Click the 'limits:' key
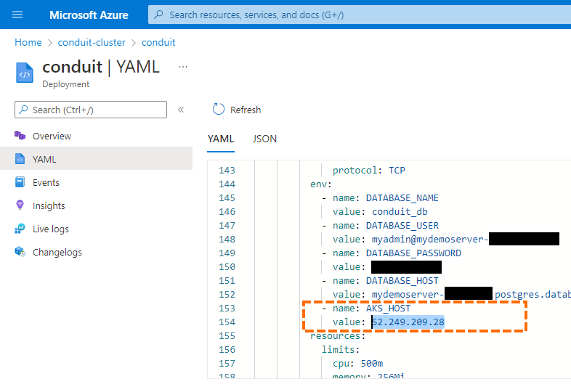This screenshot has width=571, height=392. pos(341,350)
